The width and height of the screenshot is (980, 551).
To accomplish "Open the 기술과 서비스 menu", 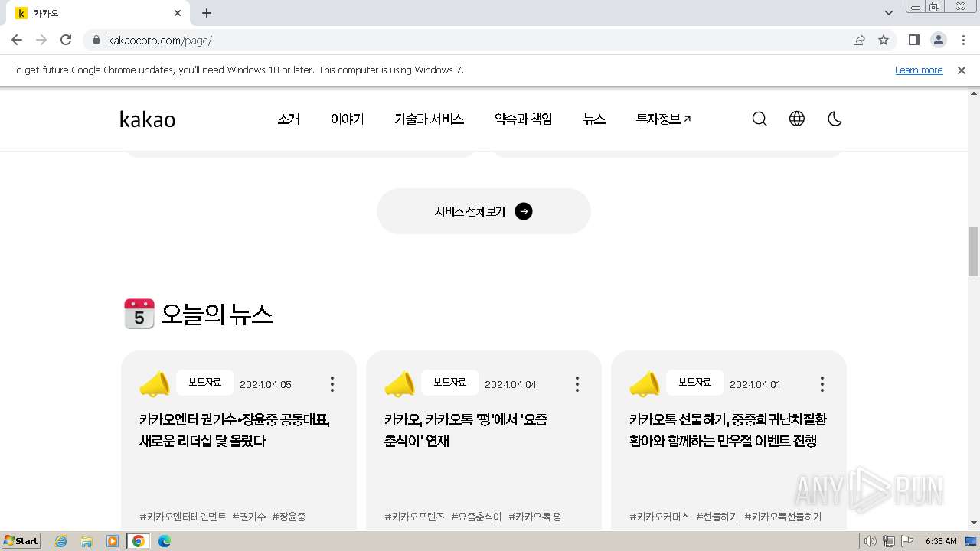I will click(x=430, y=119).
